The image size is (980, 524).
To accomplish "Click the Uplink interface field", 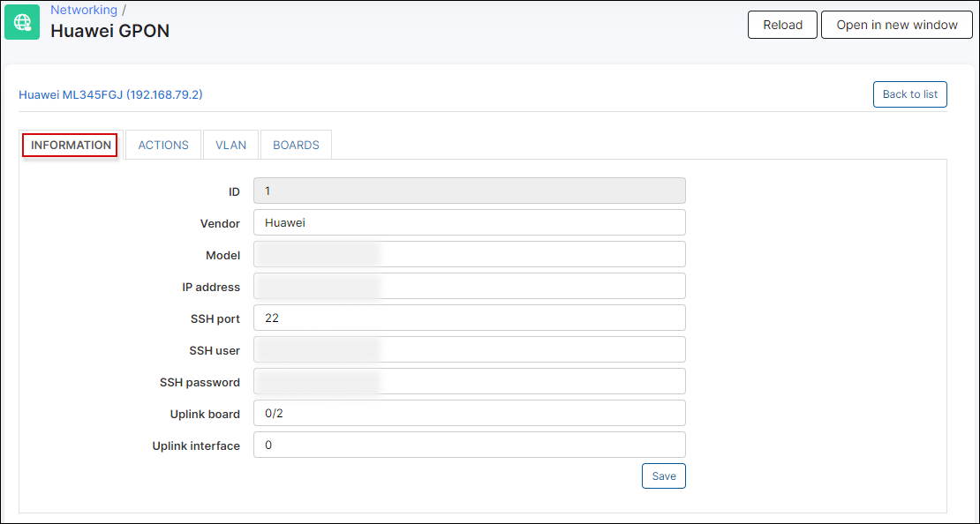I will point(470,445).
